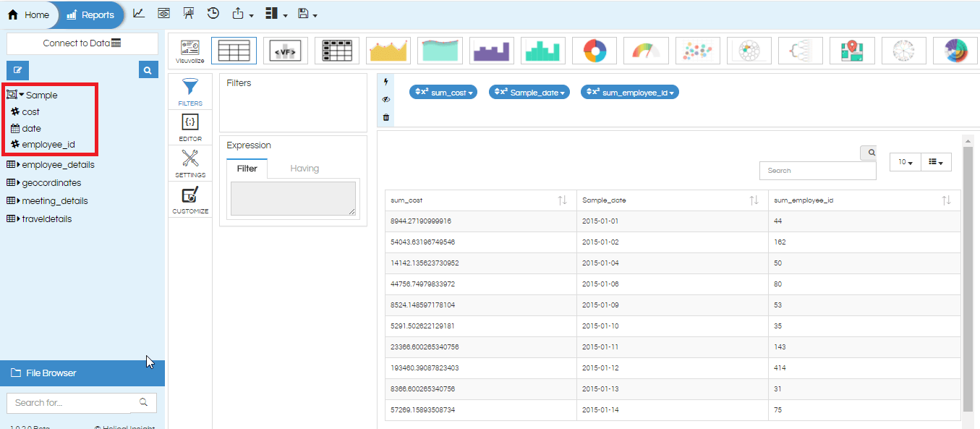Viewport: 980px width, 429px height.
Task: Select the green bar chart visualization
Action: (x=543, y=51)
